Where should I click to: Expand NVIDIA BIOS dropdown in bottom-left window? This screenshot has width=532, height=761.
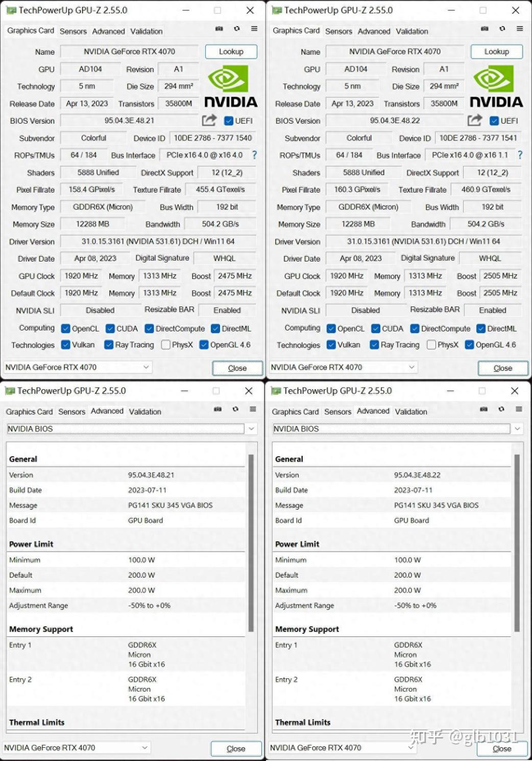[x=251, y=429]
